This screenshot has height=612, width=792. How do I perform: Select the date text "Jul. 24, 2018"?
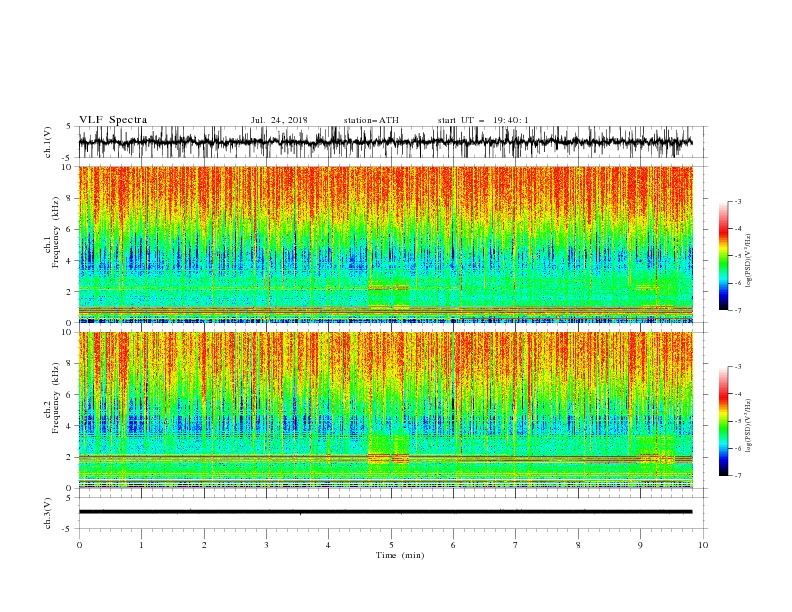click(279, 120)
